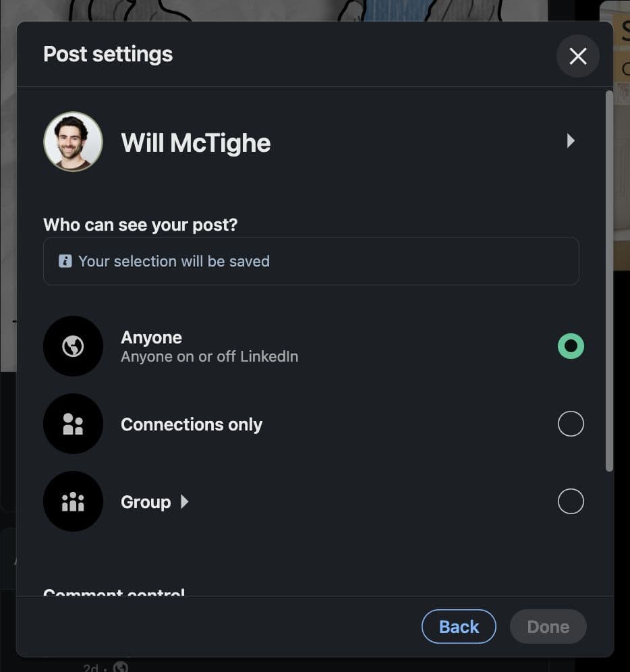
Task: Click the three-person Group icon
Action: (x=73, y=501)
